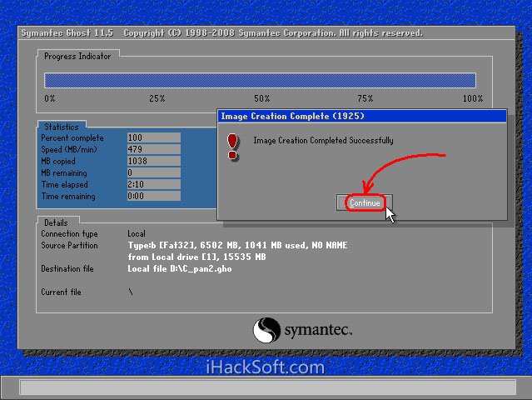Click the empty status bar at the bottom
This screenshot has width=532, height=400.
[x=266, y=387]
